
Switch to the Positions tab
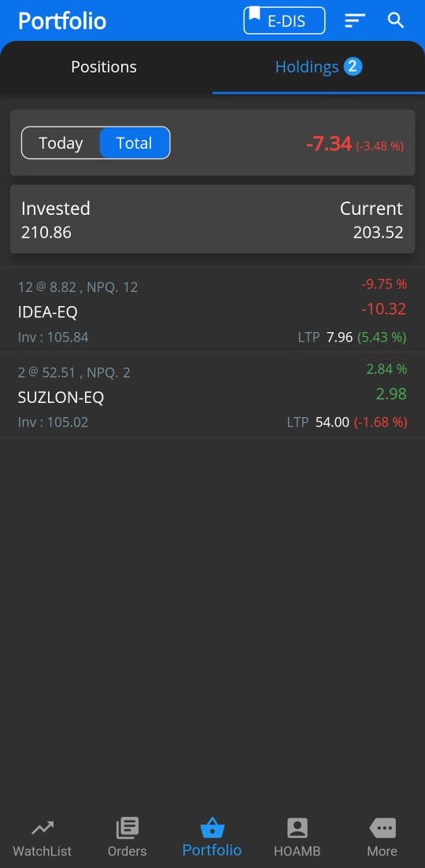click(104, 67)
